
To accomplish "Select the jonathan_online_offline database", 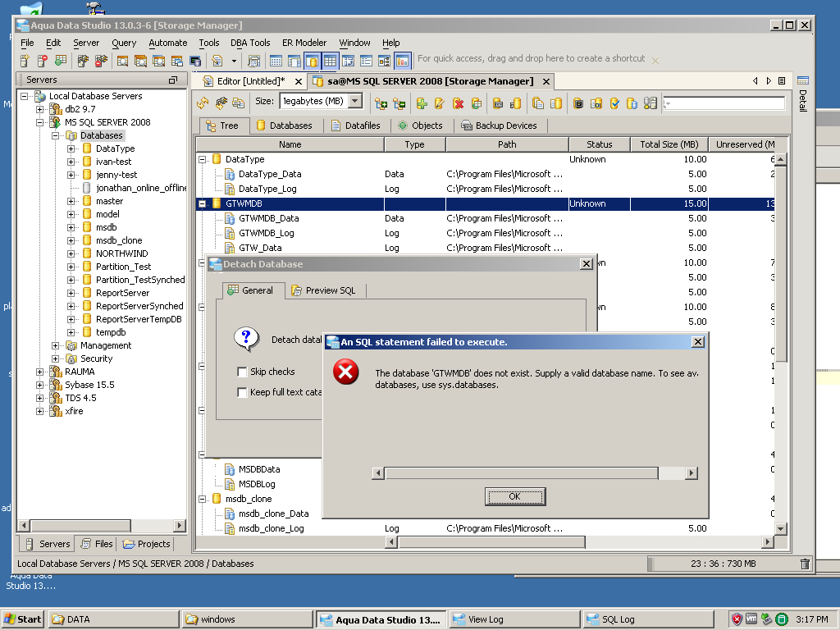I will [140, 188].
